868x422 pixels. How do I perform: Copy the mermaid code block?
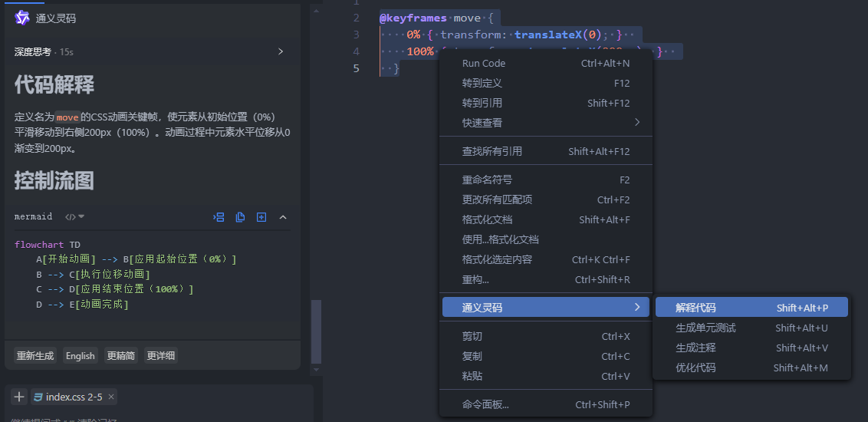pyautogui.click(x=240, y=217)
